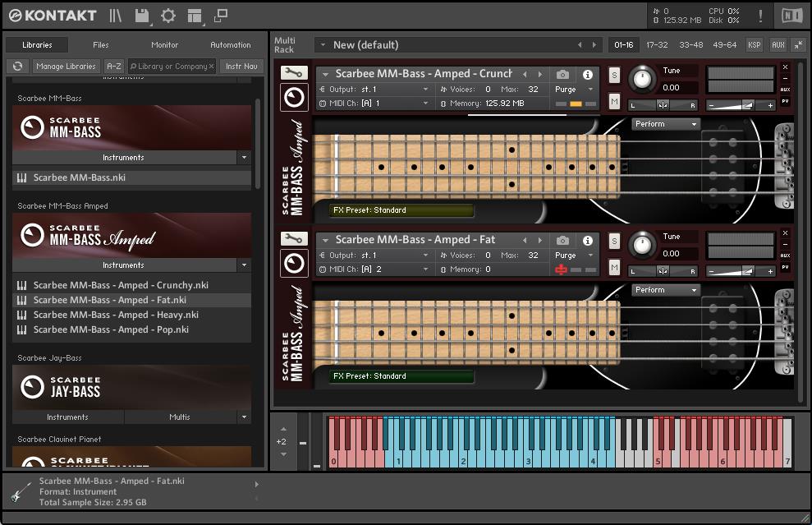
Task: Open the Purge dropdown on Crunchy instrument
Action: coord(574,90)
